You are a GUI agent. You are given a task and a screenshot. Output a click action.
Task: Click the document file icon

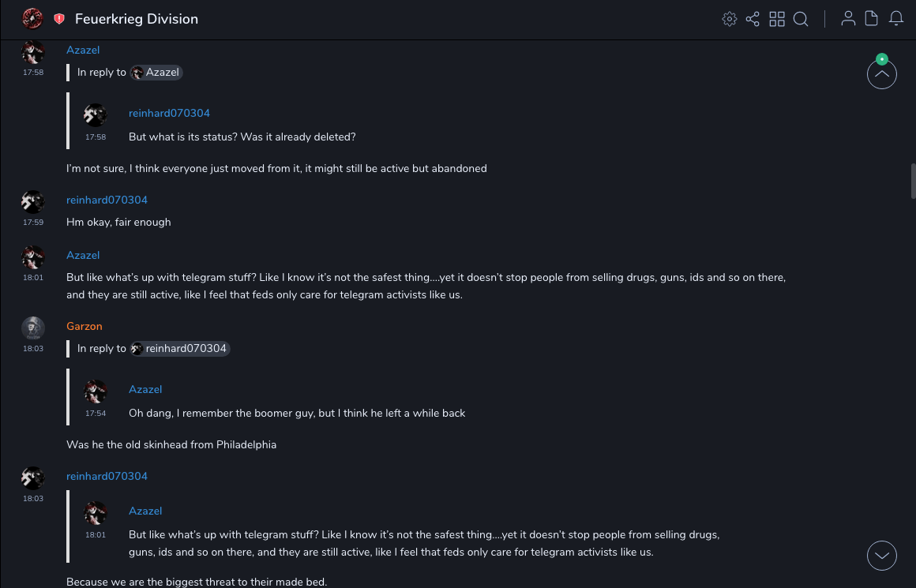click(x=872, y=19)
